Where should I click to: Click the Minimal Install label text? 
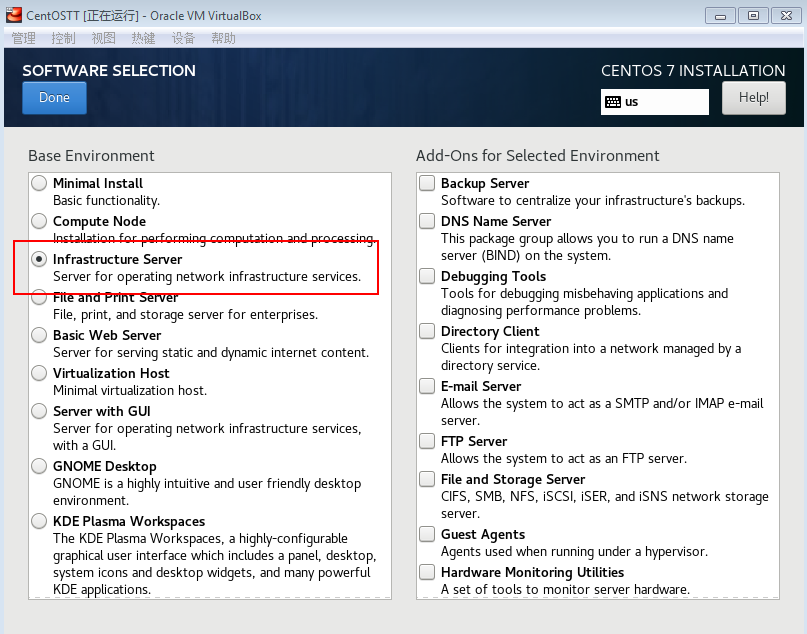pyautogui.click(x=98, y=183)
